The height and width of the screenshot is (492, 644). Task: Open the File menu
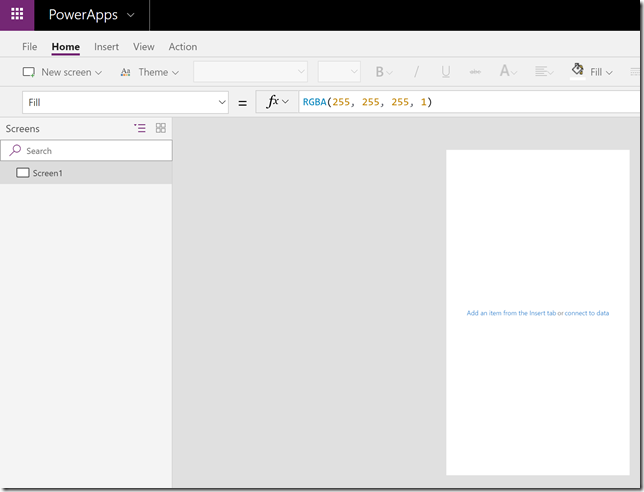tap(30, 47)
